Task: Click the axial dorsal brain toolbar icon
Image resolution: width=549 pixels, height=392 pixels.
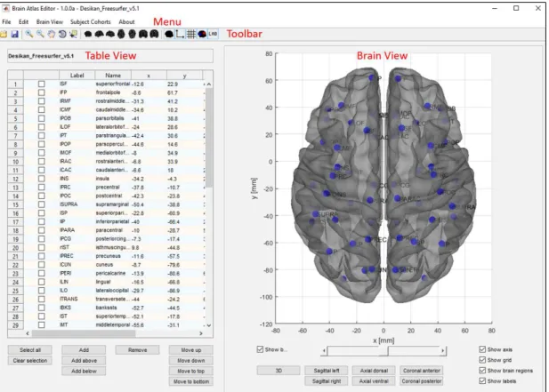Action: tap(121, 35)
